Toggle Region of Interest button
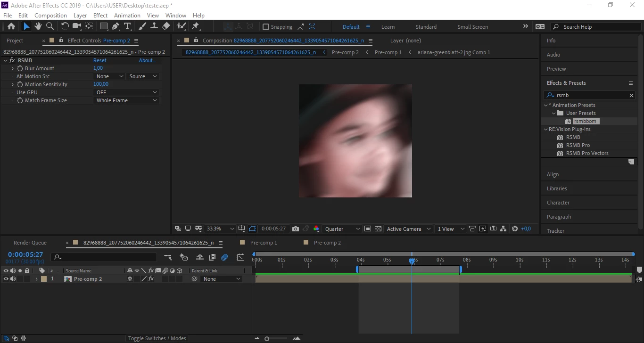The image size is (644, 343). click(x=368, y=229)
